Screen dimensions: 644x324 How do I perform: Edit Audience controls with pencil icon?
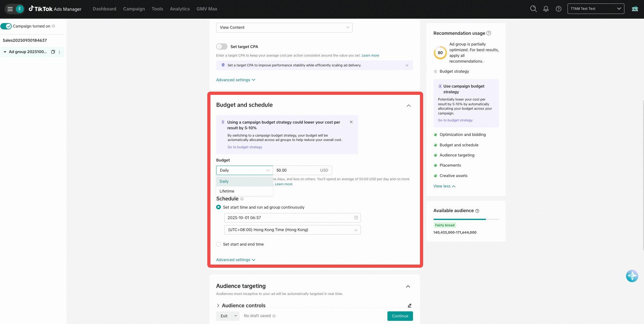410,305
